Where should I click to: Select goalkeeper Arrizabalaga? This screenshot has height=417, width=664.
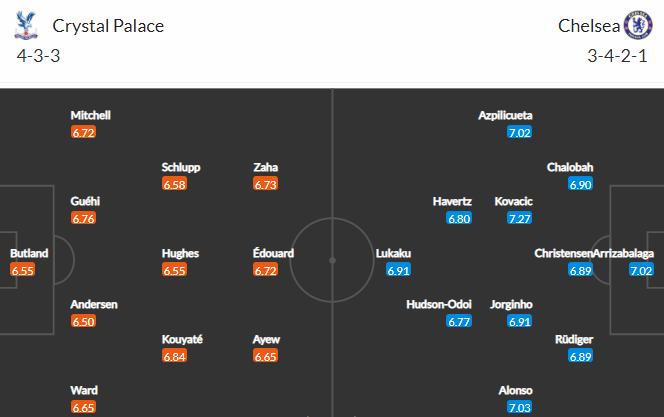[x=629, y=254]
